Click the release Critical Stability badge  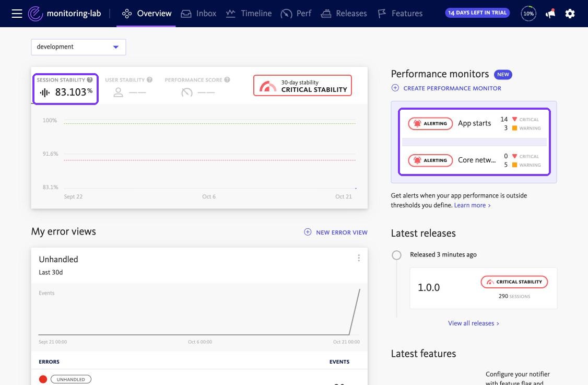(x=514, y=282)
